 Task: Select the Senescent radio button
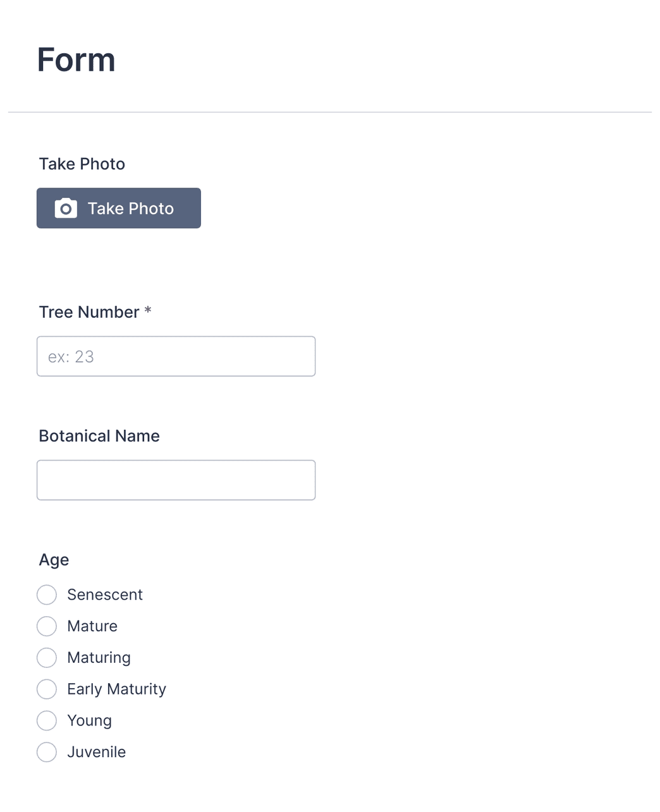click(x=47, y=595)
